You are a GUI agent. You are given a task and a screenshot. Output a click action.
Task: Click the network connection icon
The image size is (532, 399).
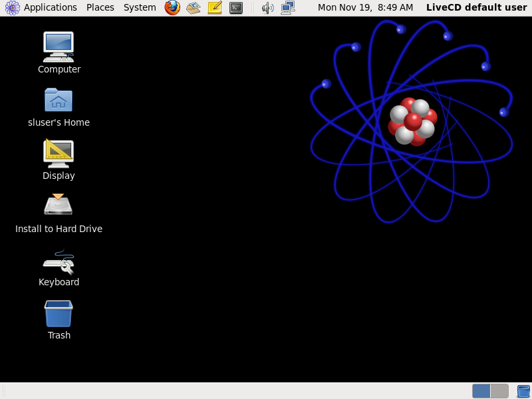point(287,7)
